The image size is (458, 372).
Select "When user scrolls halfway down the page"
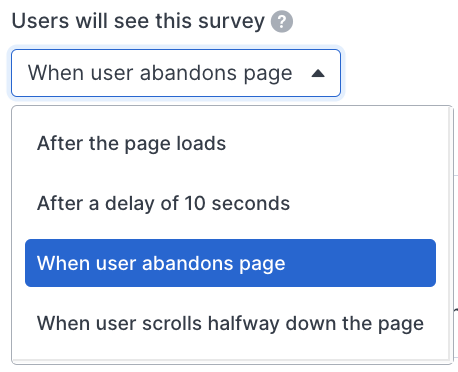(x=230, y=323)
